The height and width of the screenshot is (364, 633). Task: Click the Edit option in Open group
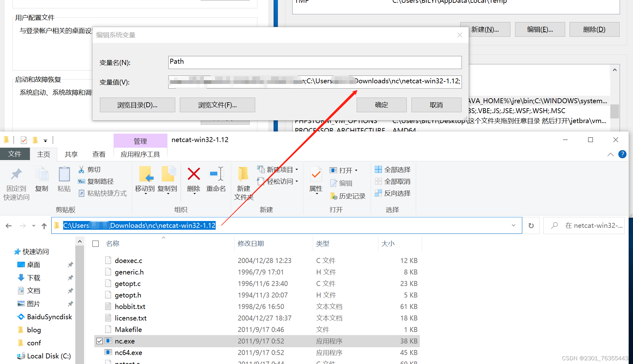pyautogui.click(x=341, y=183)
